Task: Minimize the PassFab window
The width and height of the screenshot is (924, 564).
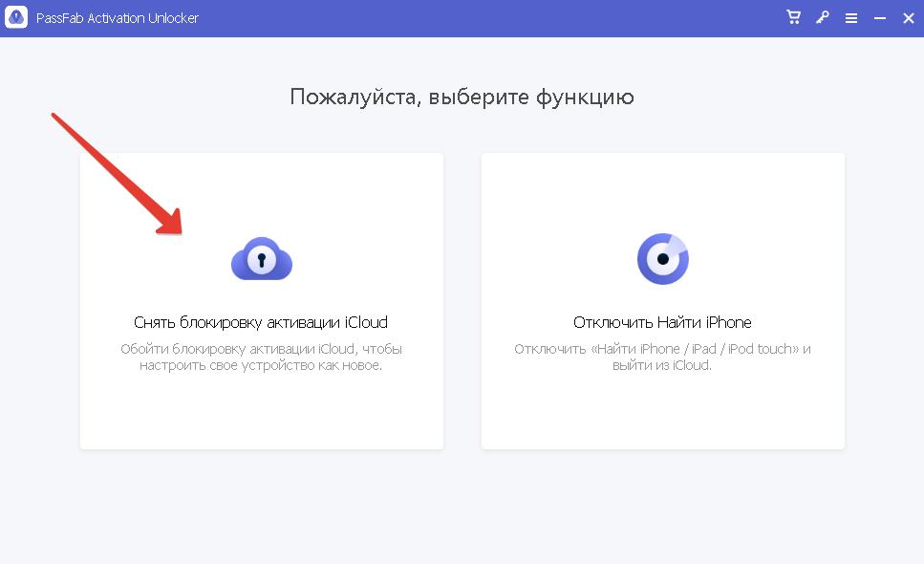Action: point(879,18)
